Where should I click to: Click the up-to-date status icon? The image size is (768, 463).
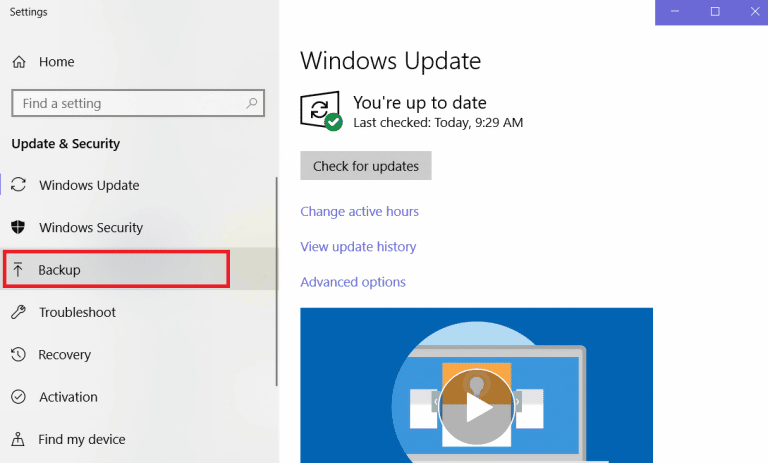click(322, 111)
